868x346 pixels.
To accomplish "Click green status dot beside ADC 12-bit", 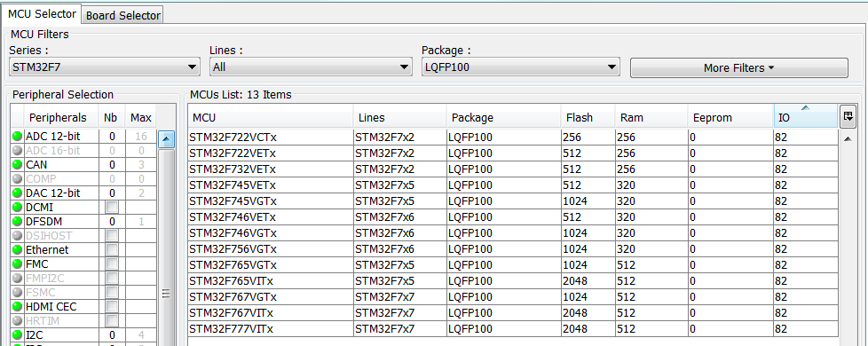I will 17,137.
